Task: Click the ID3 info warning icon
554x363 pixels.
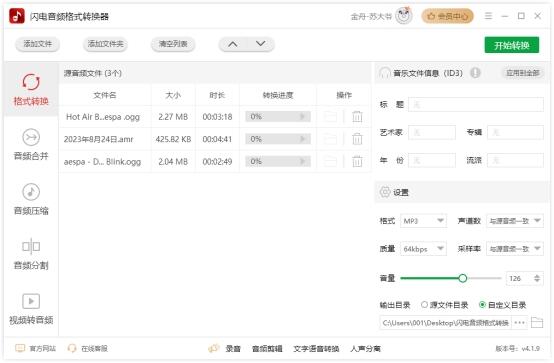Action: [475, 73]
